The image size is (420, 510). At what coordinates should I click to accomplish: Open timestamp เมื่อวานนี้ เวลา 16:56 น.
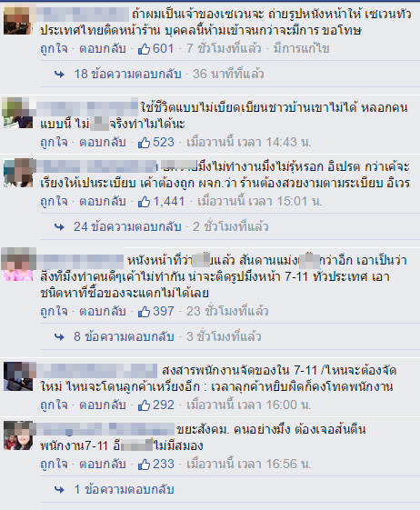(249, 465)
